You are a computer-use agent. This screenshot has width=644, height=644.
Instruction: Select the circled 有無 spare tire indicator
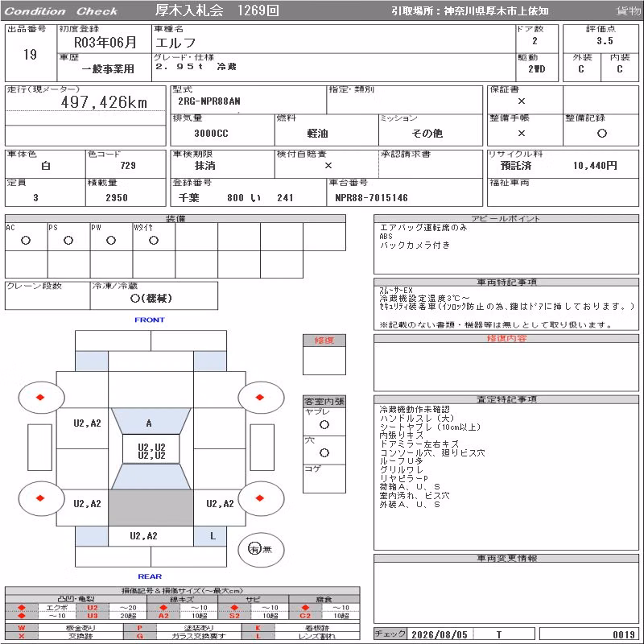[261, 549]
